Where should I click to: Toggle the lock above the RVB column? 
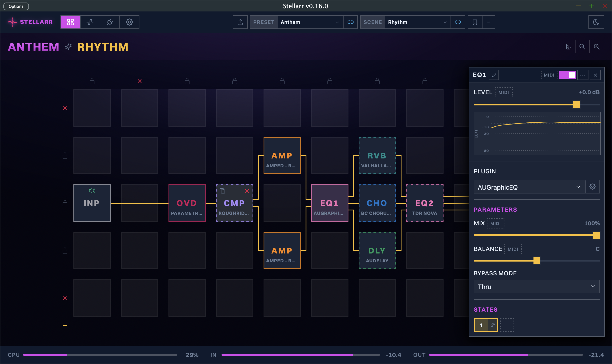(377, 81)
